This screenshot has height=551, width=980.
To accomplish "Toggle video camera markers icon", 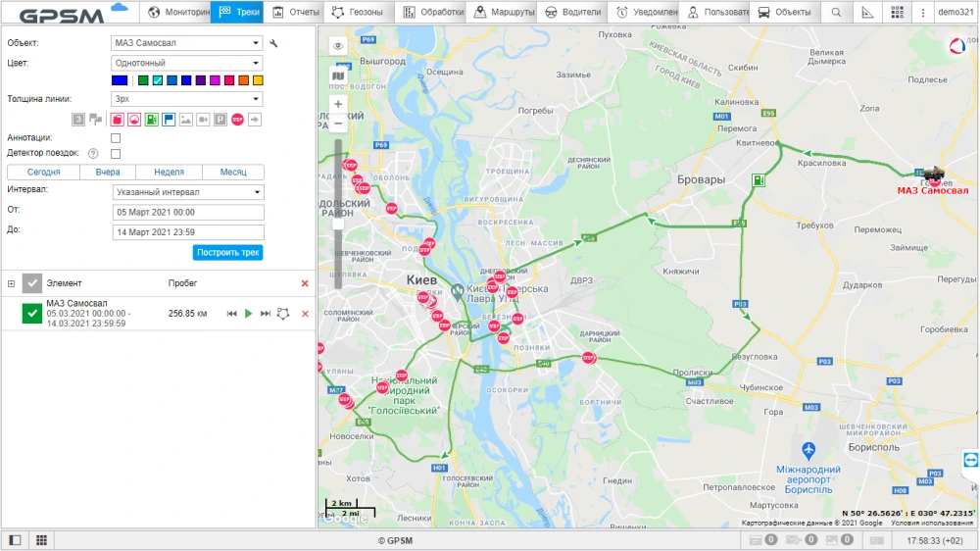I will click(x=203, y=120).
